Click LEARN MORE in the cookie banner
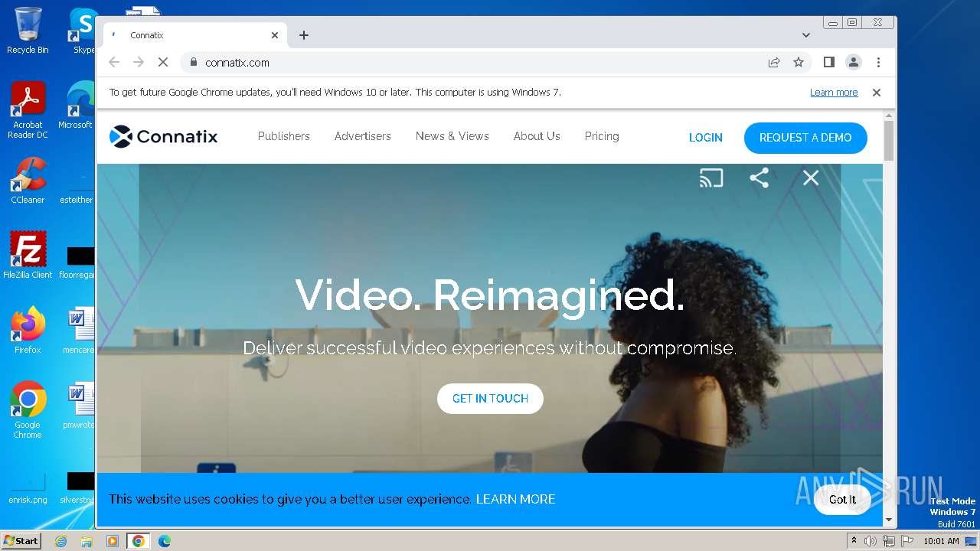The image size is (980, 551). [515, 499]
